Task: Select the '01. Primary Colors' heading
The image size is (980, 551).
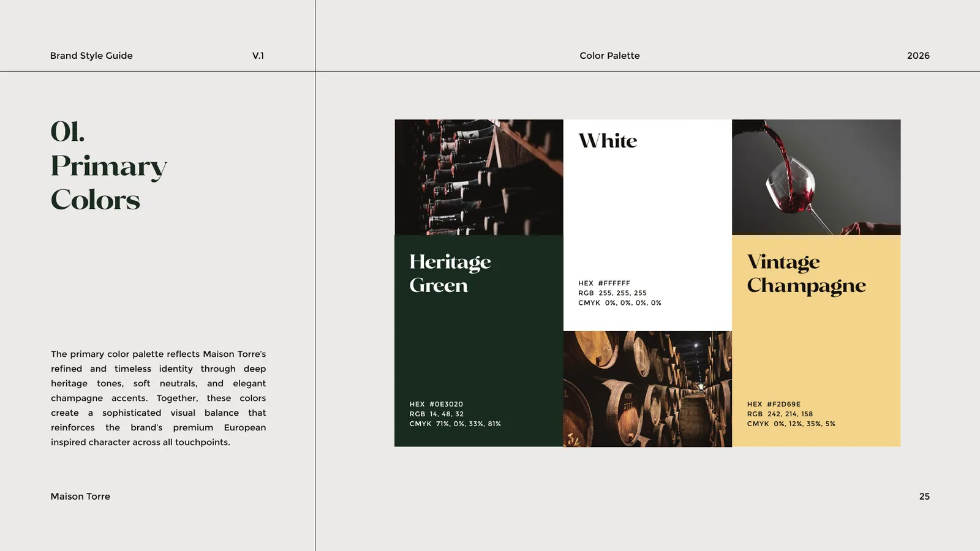Action: point(109,166)
